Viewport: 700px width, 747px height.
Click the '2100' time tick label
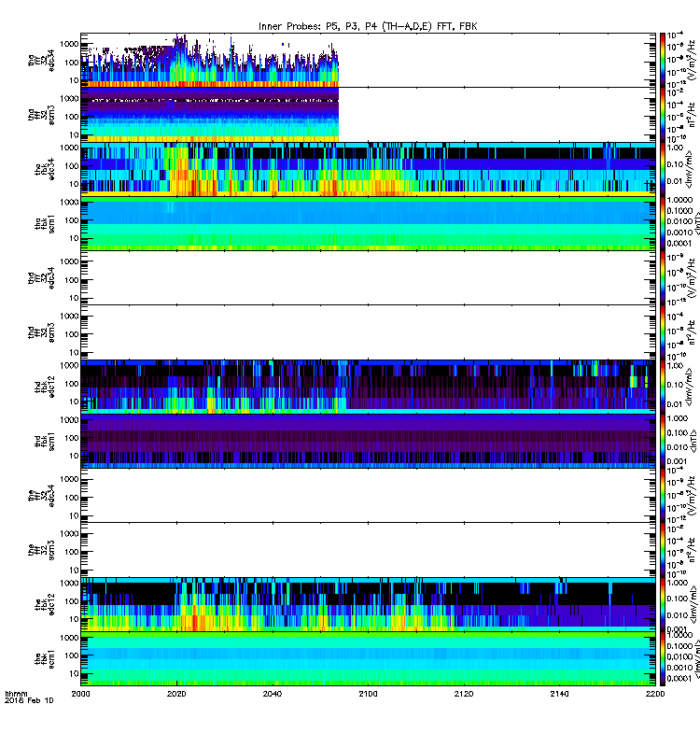368,694
